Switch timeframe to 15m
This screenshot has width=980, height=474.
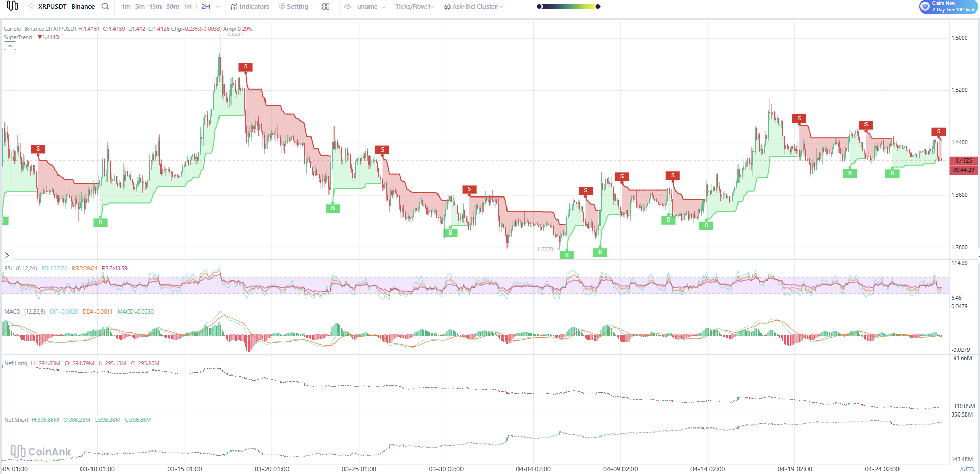(x=155, y=7)
